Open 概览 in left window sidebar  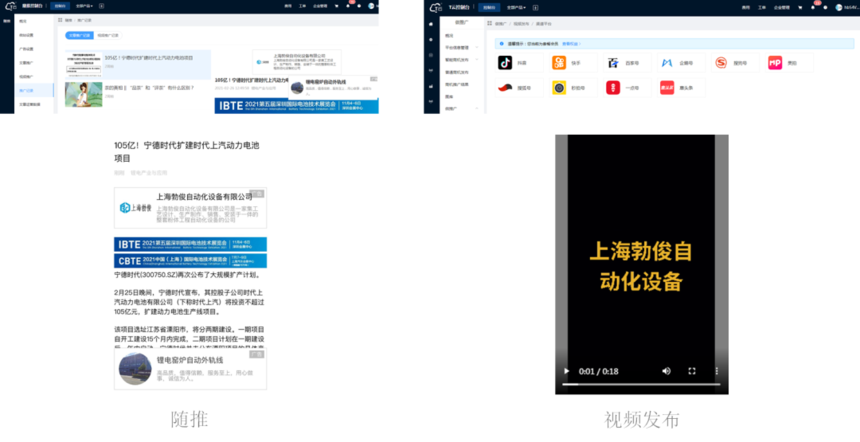[x=23, y=21]
